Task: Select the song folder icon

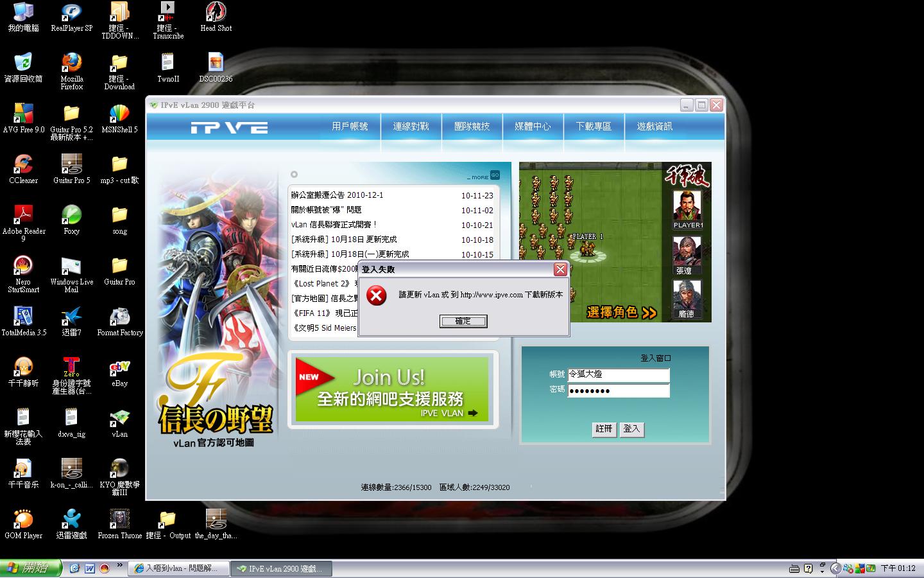Action: pyautogui.click(x=119, y=220)
